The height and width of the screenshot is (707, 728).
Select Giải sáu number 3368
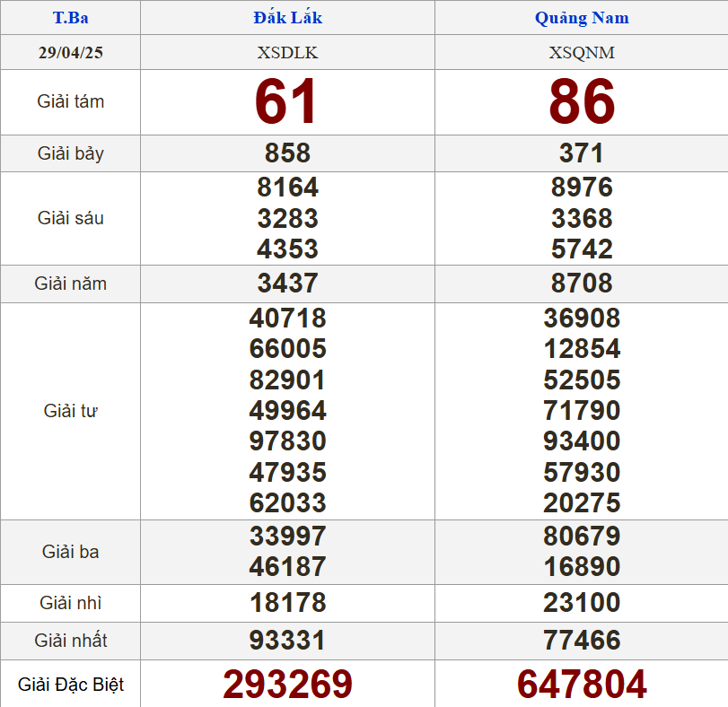582,219
